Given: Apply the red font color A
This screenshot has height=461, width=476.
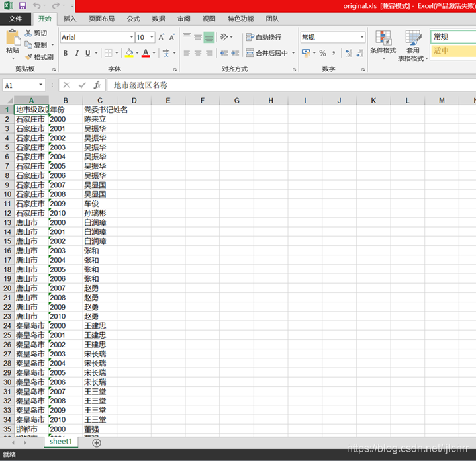Looking at the screenshot, I should click(x=146, y=53).
